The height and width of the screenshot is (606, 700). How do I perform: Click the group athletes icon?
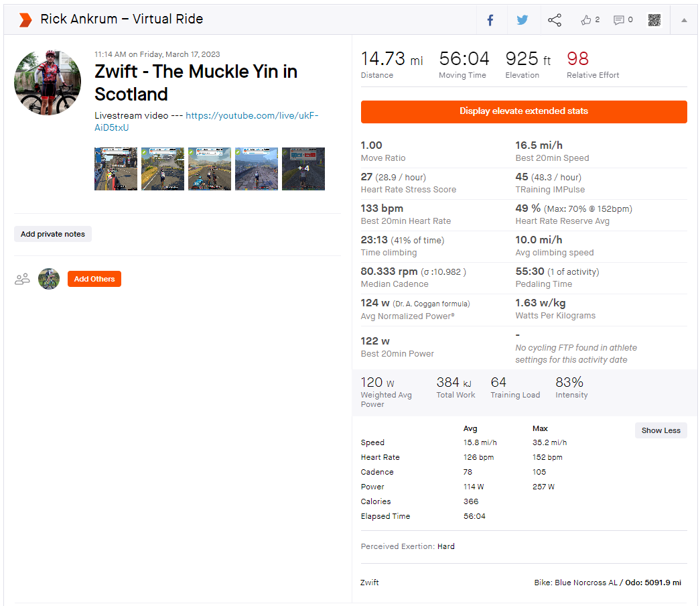[x=23, y=279]
